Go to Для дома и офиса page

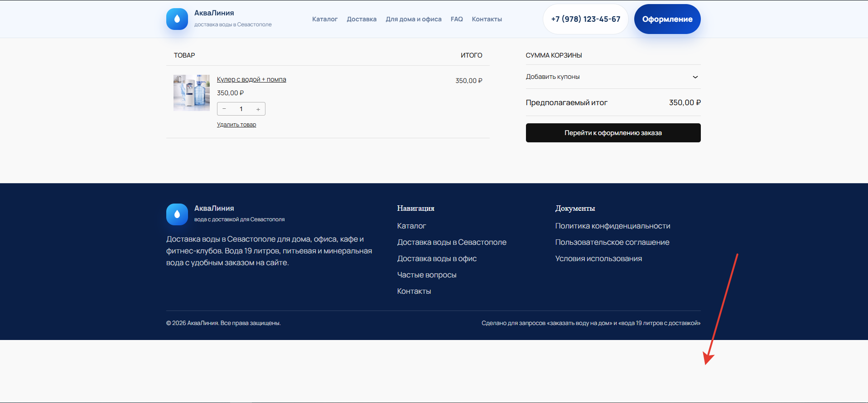point(413,19)
